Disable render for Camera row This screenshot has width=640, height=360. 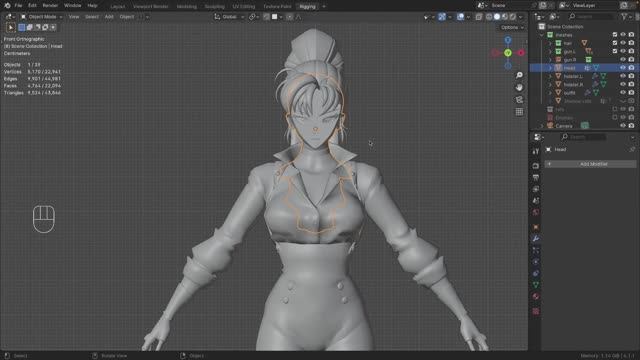click(x=631, y=126)
